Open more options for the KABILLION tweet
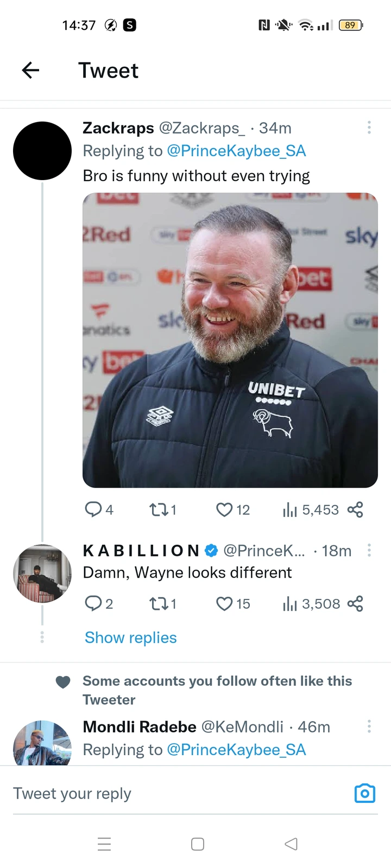The height and width of the screenshot is (868, 391). click(x=369, y=550)
